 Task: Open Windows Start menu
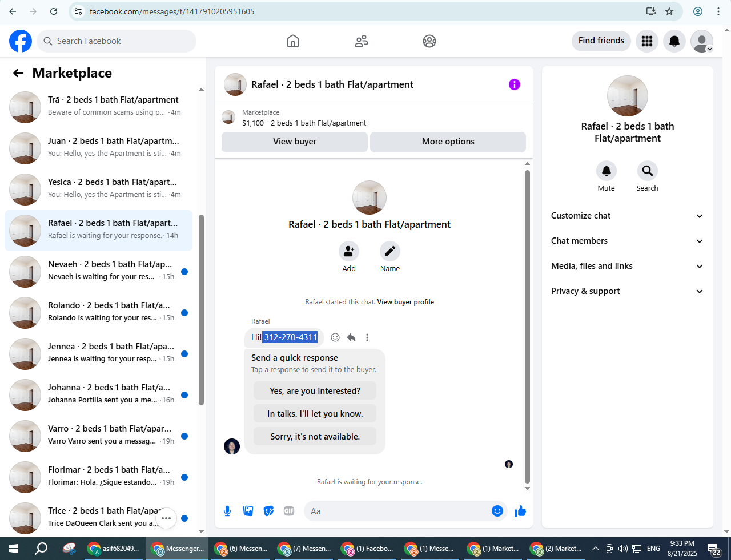point(14,549)
